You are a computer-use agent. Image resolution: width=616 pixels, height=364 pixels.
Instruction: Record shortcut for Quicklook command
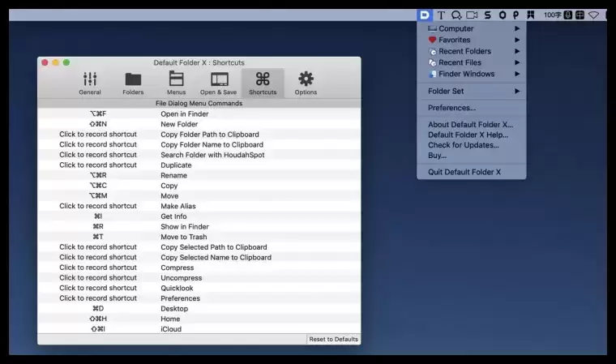click(98, 288)
